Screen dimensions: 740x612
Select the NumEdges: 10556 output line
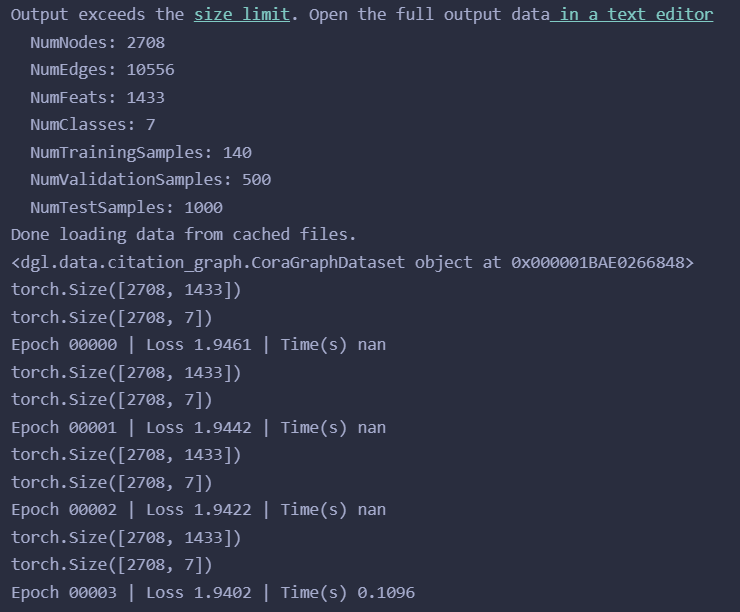click(102, 70)
